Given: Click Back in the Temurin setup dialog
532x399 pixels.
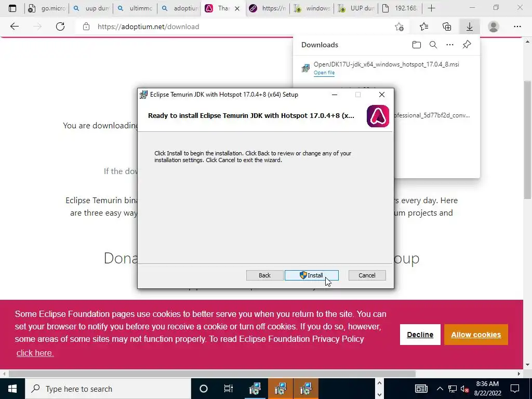Looking at the screenshot, I should click(264, 275).
